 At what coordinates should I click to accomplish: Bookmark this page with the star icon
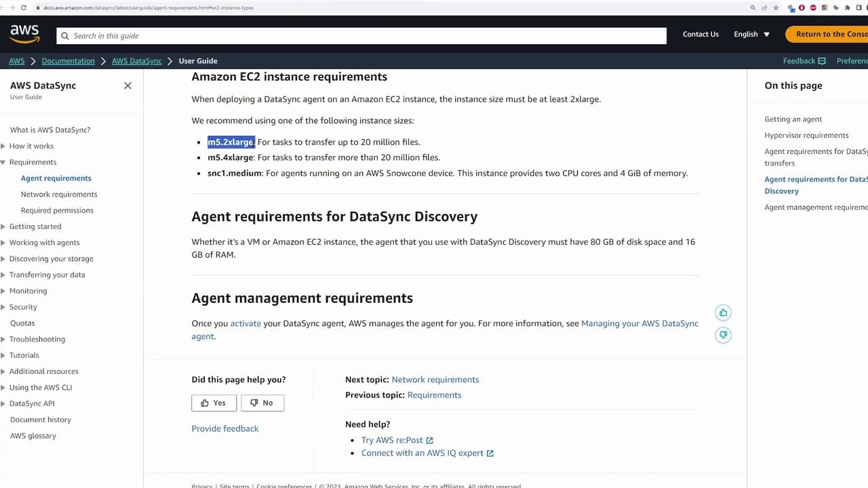click(776, 7)
